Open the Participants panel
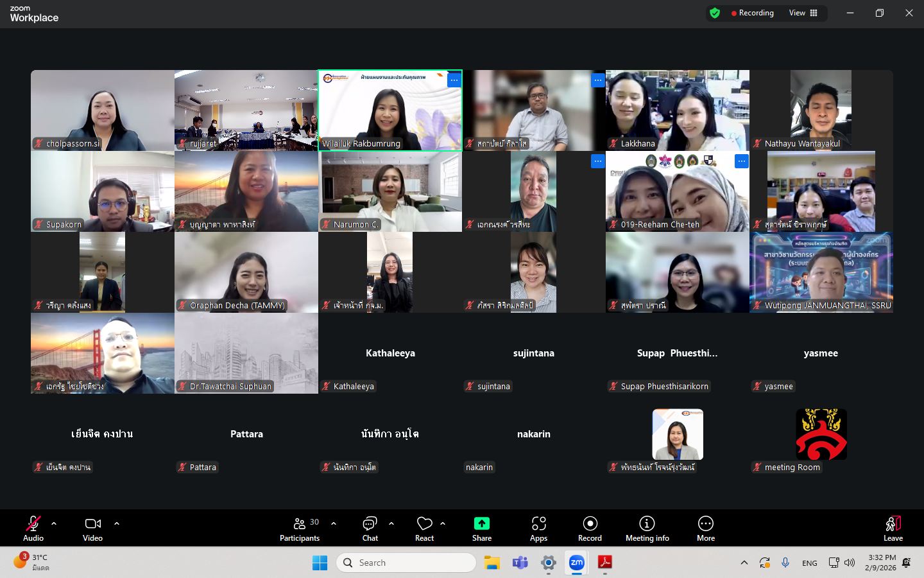Screen dimensions: 924x578 (x=300, y=529)
